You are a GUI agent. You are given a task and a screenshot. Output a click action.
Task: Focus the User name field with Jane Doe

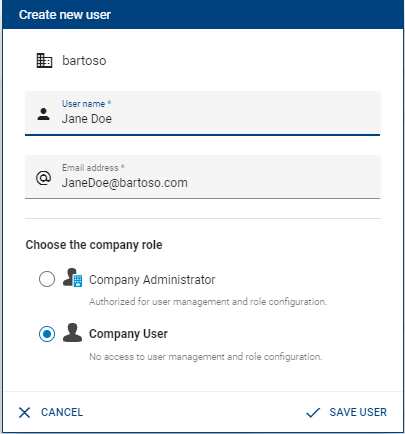click(x=203, y=113)
